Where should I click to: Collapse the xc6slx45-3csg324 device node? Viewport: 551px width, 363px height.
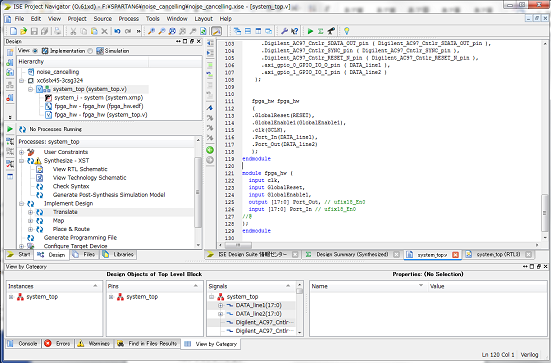tap(22, 80)
